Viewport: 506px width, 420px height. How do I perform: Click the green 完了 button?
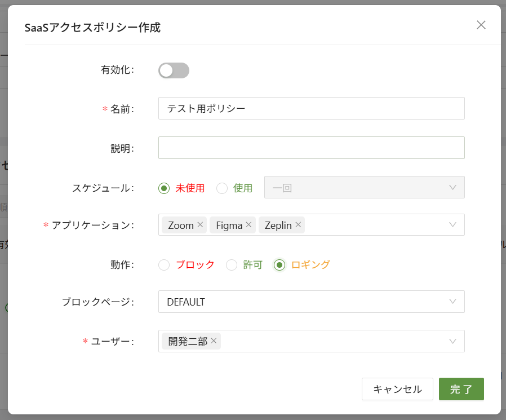coord(461,389)
